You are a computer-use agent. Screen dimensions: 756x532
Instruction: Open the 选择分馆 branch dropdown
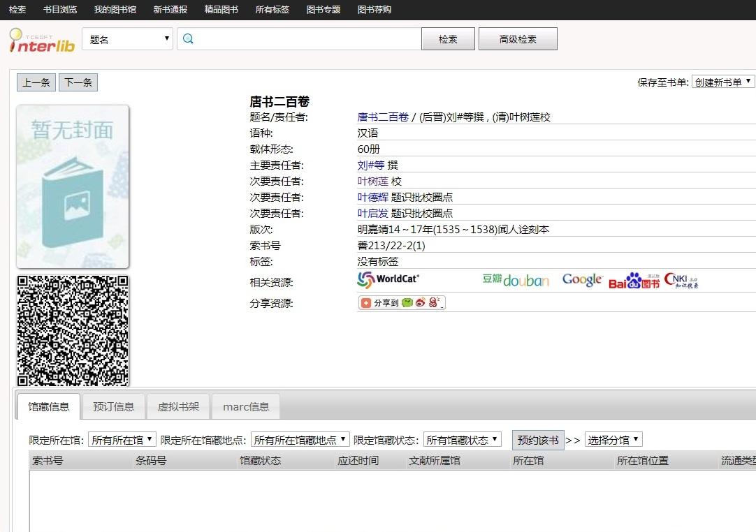tap(613, 440)
